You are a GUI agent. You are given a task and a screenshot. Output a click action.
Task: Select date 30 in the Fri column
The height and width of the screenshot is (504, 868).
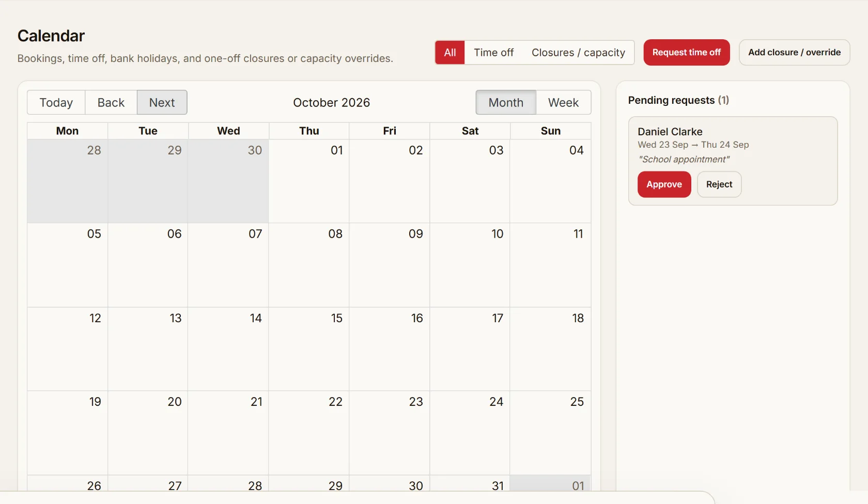click(x=416, y=485)
